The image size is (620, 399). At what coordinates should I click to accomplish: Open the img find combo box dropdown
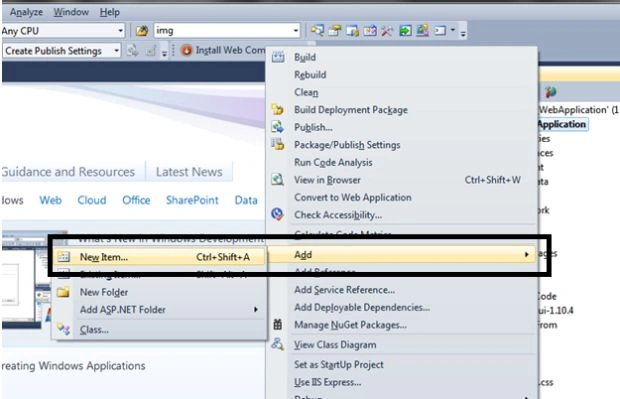coord(295,31)
